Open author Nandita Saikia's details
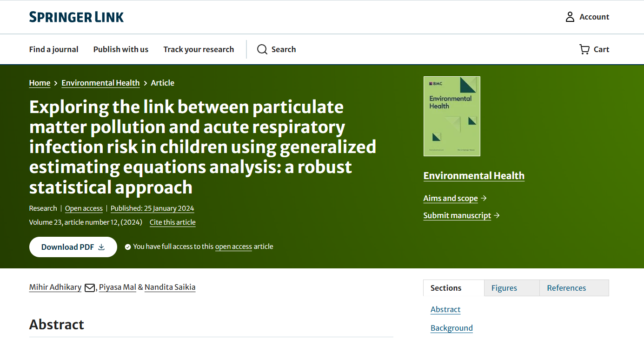The width and height of the screenshot is (644, 340). coord(170,287)
